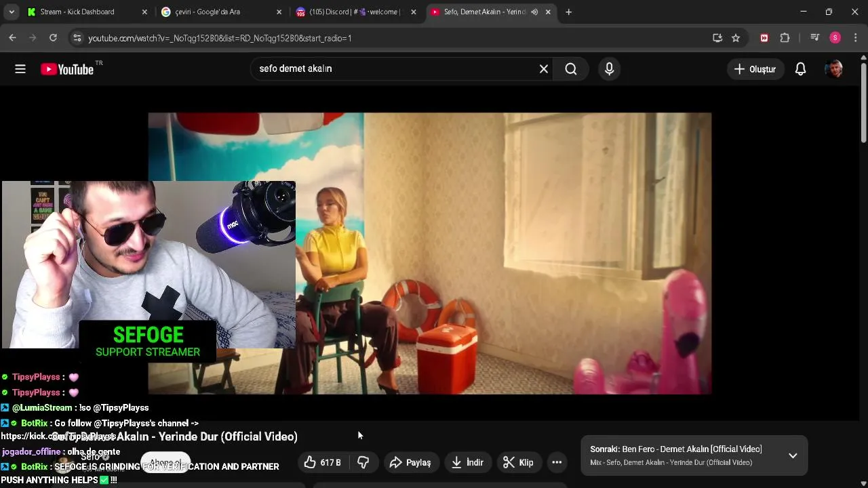Dislike the video with thumbs-down
The height and width of the screenshot is (488, 868).
[x=363, y=462]
